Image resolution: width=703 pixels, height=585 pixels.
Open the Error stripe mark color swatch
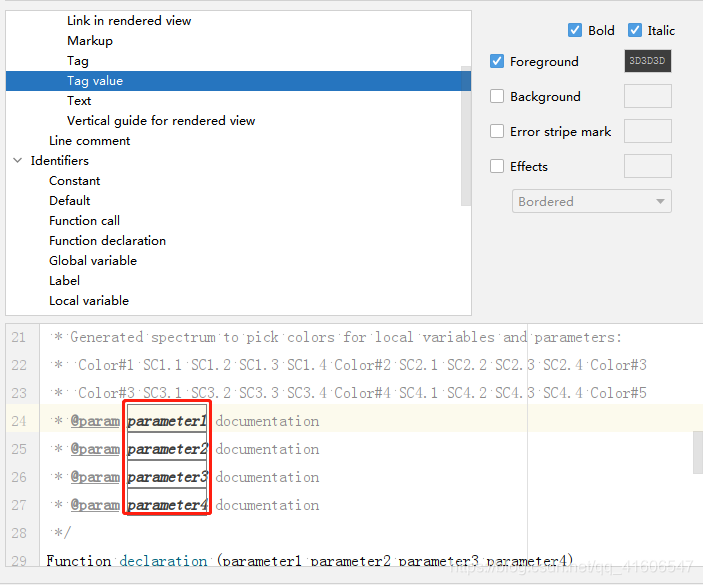[x=647, y=131]
